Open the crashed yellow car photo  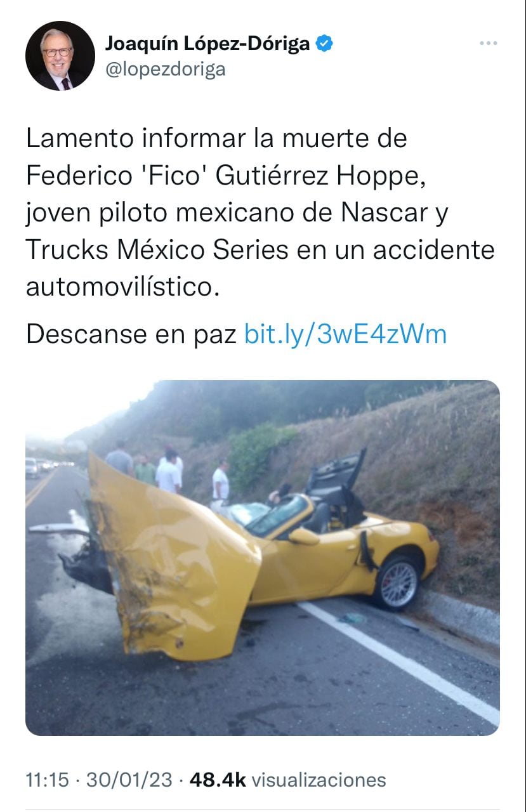263,558
